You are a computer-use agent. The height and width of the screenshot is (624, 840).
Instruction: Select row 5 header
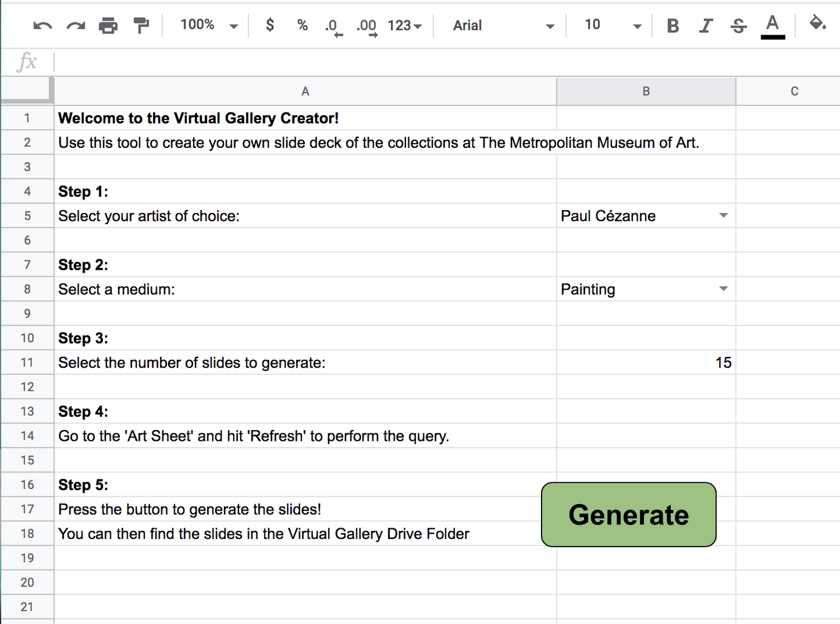(x=27, y=216)
